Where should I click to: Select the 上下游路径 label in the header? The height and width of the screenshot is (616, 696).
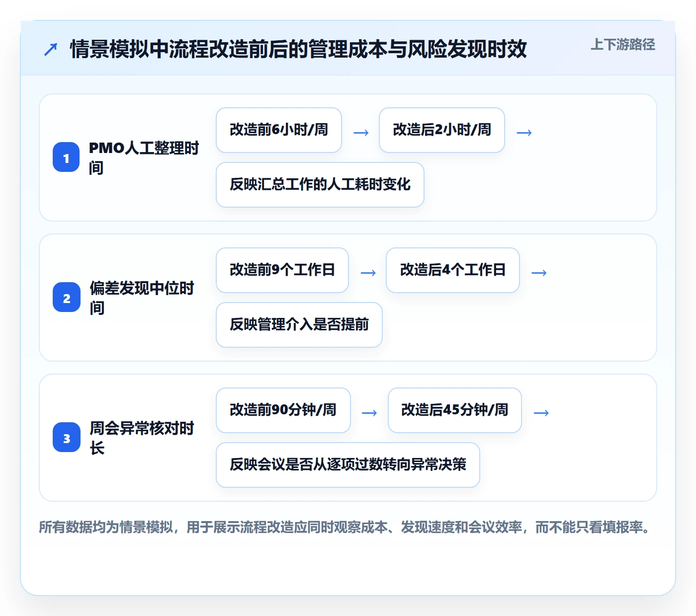coord(622,45)
